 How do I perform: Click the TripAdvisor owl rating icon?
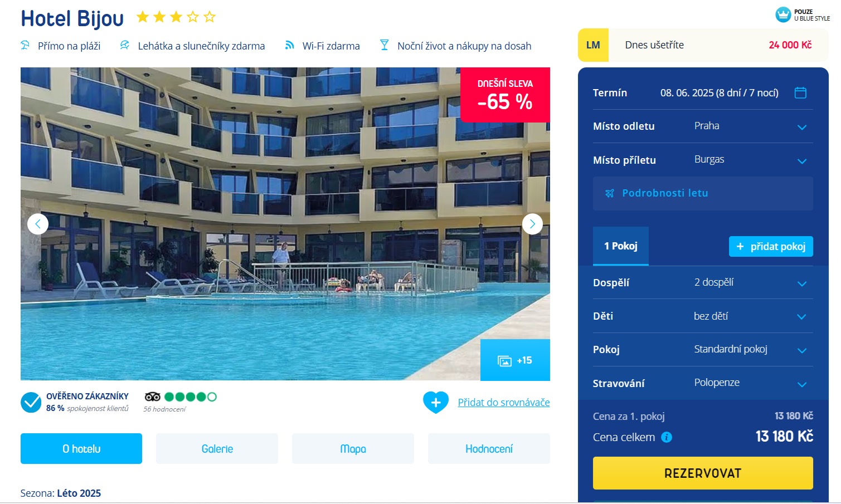[x=152, y=397]
